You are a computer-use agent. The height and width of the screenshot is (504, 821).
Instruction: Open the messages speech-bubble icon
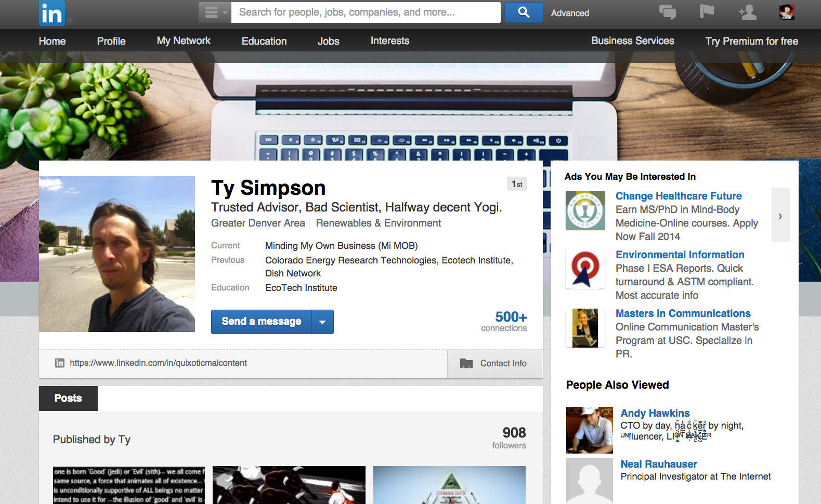pos(668,12)
